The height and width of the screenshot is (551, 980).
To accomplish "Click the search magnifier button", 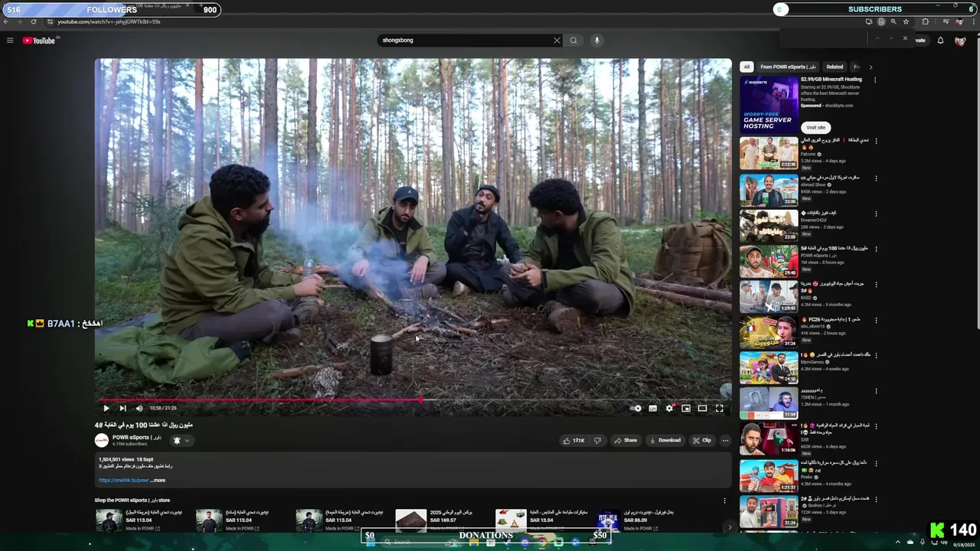I will 573,41.
